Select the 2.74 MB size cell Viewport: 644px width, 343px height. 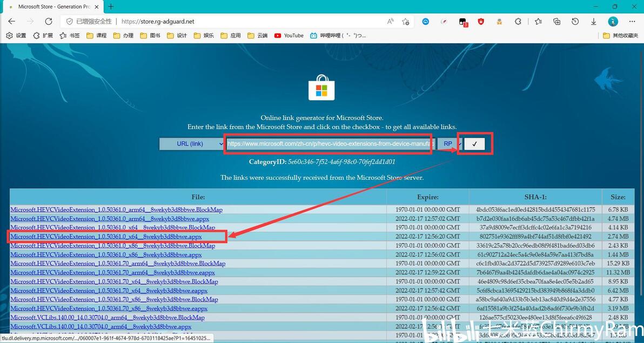[x=618, y=236]
